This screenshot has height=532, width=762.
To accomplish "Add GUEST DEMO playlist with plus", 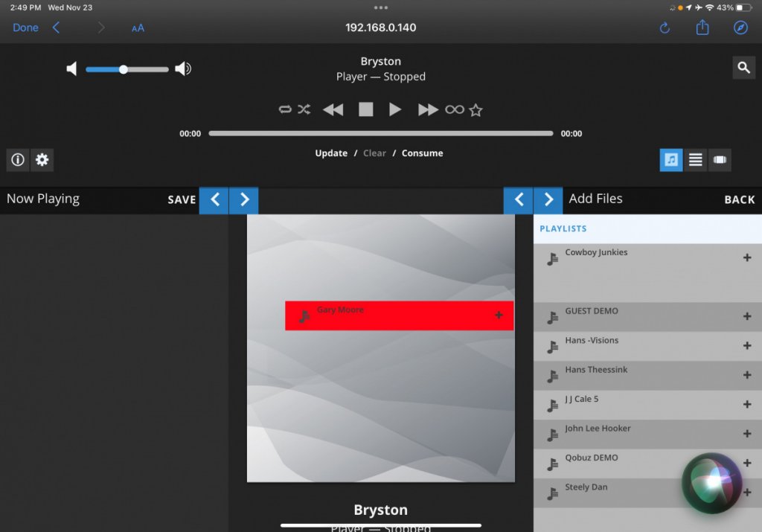I will tap(747, 316).
